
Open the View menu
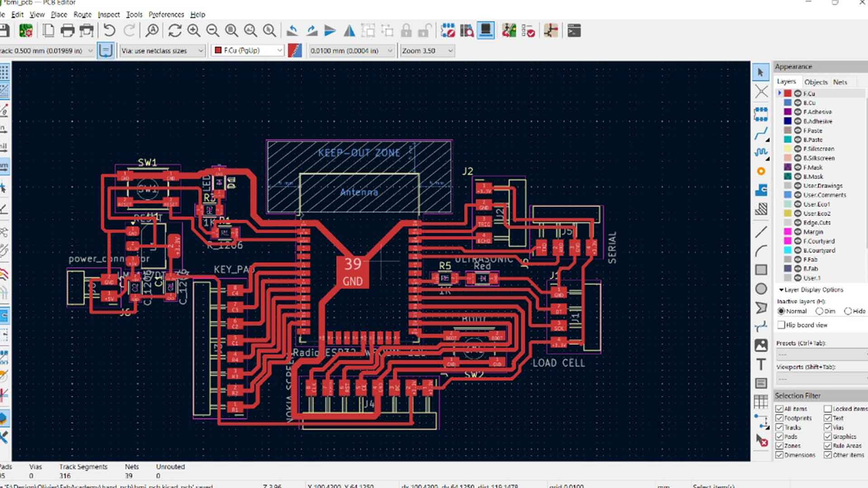tap(37, 14)
